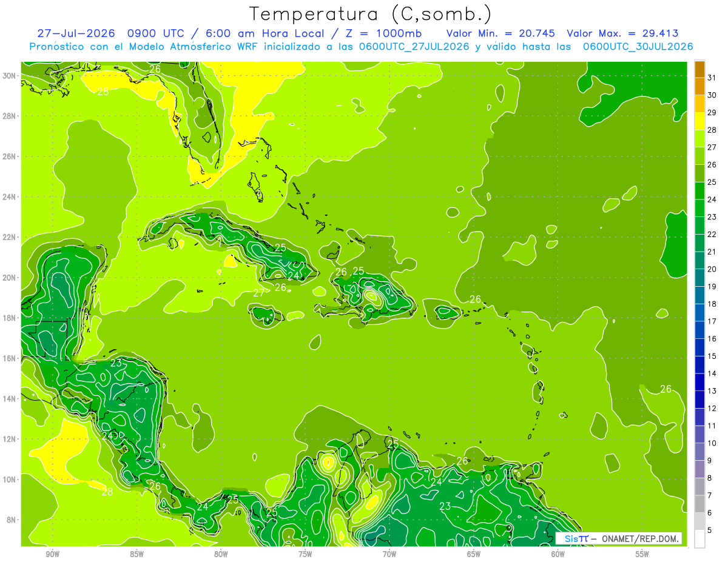
Task: Click the '90W' longitude axis label
Action: click(52, 554)
